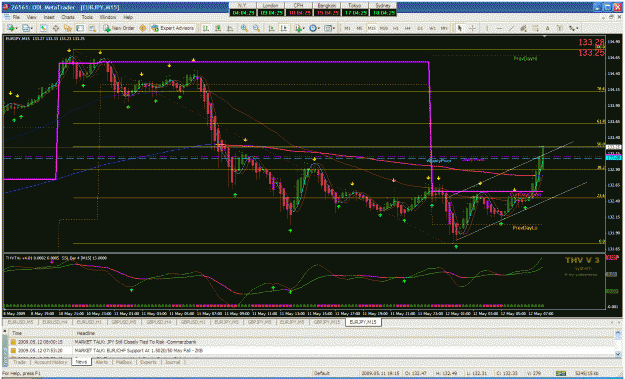Set timeframe to M30
The width and height of the screenshot is (625, 379).
click(x=384, y=28)
